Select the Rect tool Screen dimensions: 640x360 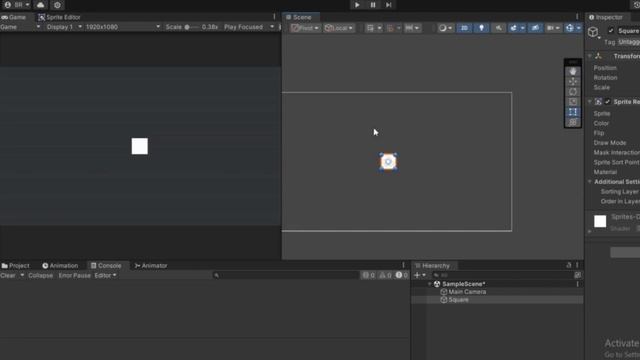click(573, 112)
